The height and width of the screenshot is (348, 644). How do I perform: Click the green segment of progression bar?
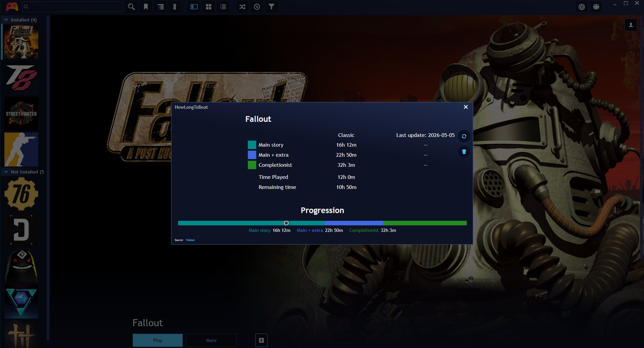pyautogui.click(x=425, y=223)
